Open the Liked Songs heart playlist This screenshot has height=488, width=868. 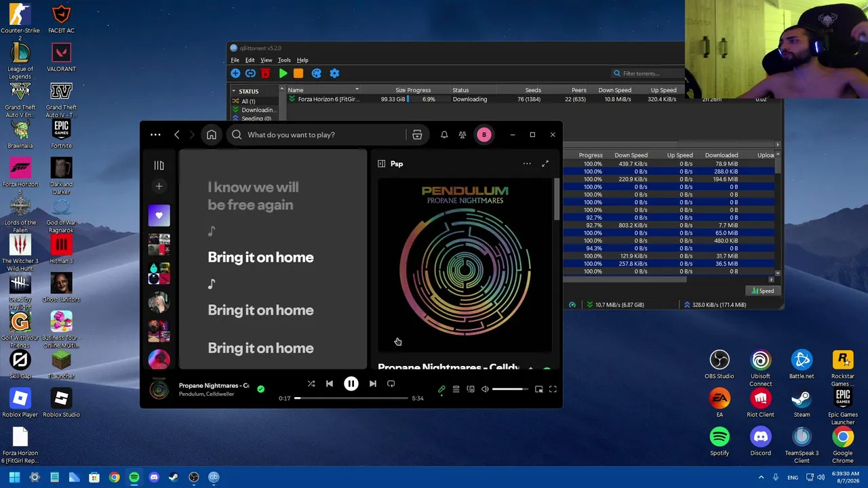[159, 216]
